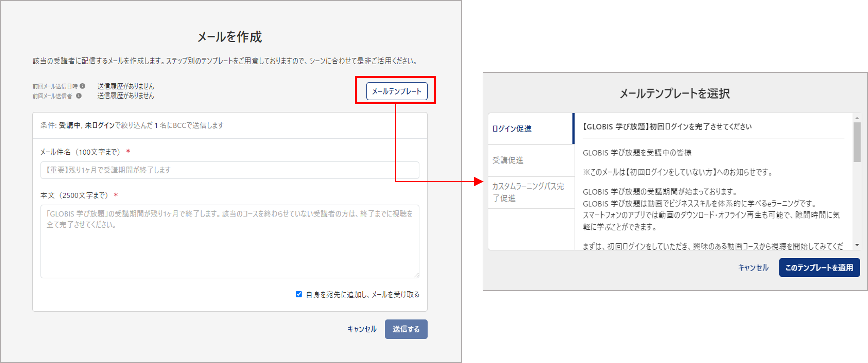
Task: Click inside the 本文 text area
Action: (230, 241)
